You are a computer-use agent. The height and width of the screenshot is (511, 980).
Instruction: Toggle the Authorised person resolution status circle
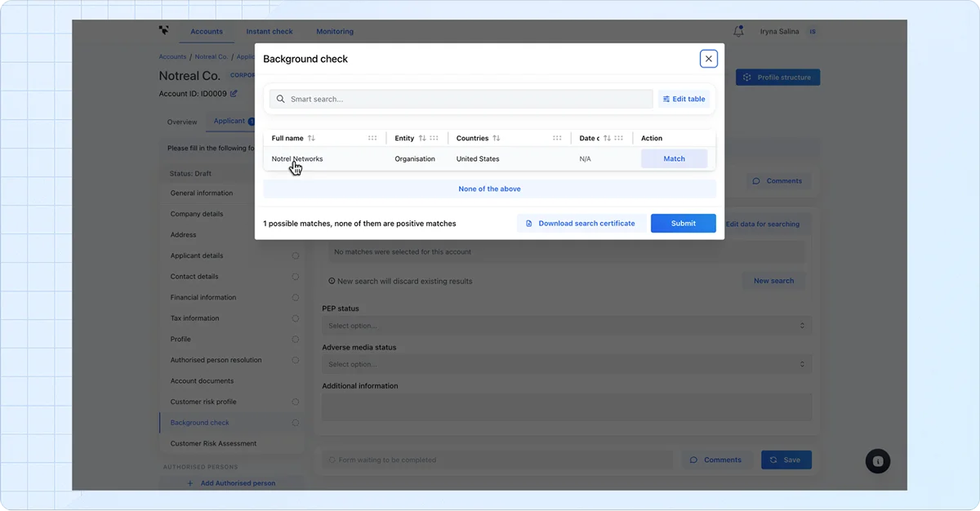[x=296, y=360]
